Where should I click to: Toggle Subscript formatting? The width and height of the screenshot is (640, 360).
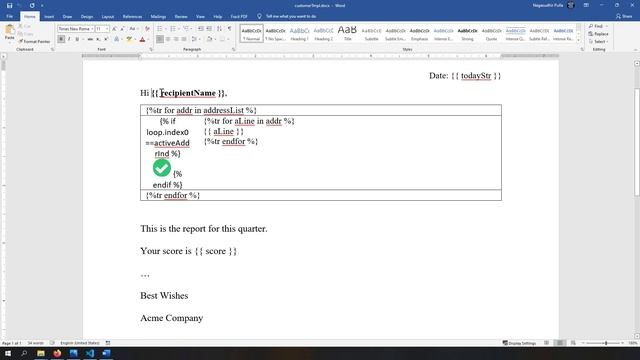(x=98, y=39)
